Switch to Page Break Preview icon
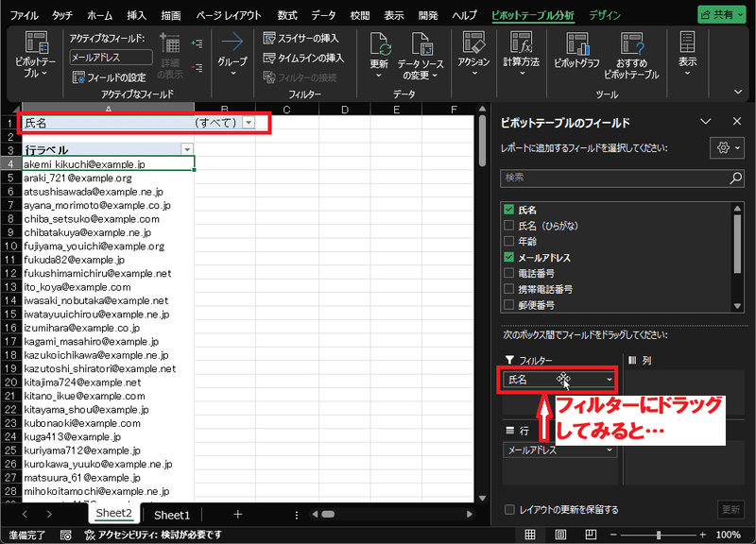756x544 pixels. tap(591, 535)
